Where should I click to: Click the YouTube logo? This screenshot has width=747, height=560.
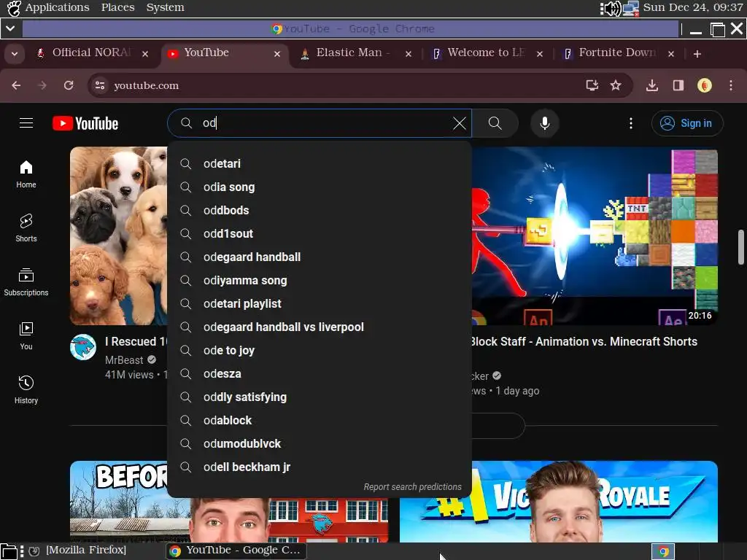pos(85,123)
